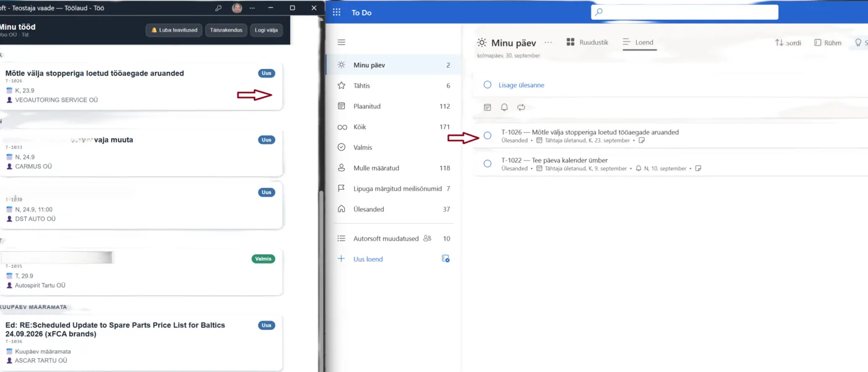Image resolution: width=868 pixels, height=372 pixels.
Task: Click the sun icon beside Minu päev heading
Action: (482, 43)
